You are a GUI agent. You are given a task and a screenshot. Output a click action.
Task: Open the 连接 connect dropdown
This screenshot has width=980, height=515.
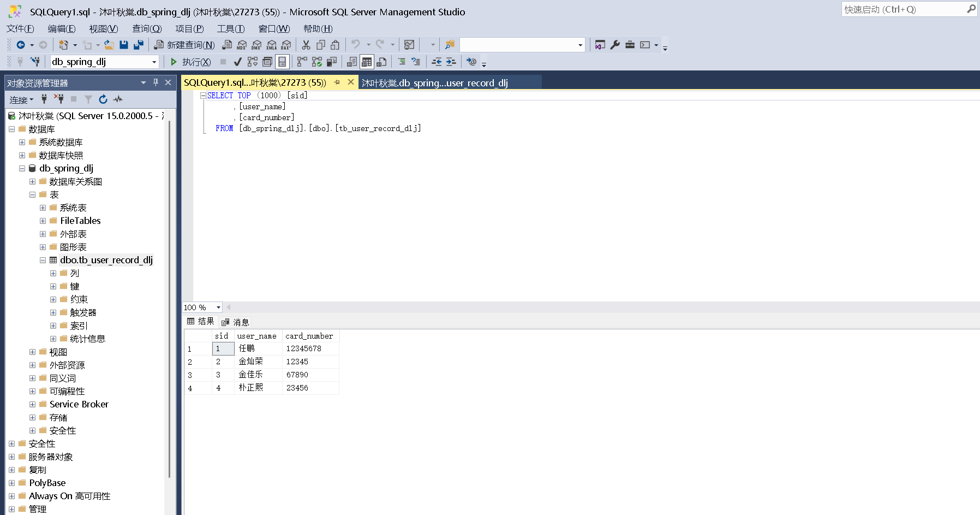point(22,99)
